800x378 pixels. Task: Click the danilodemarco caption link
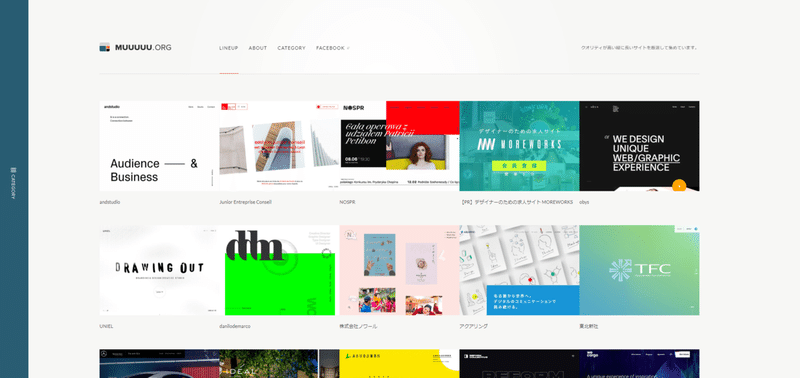[235, 326]
